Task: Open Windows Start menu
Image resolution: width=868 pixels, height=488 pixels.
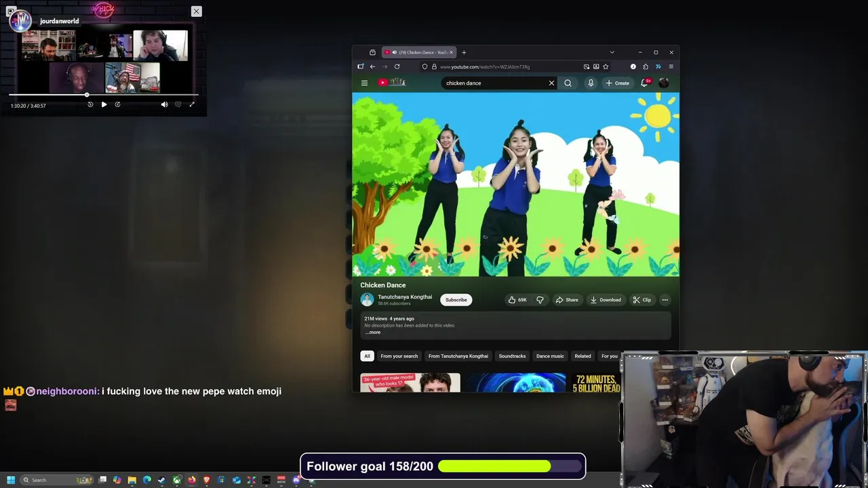Action: 11,480
